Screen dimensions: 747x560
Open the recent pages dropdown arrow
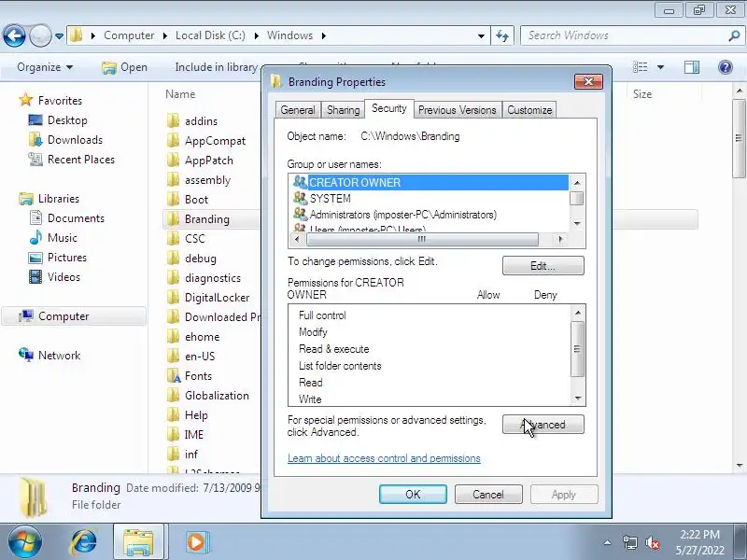coord(59,35)
